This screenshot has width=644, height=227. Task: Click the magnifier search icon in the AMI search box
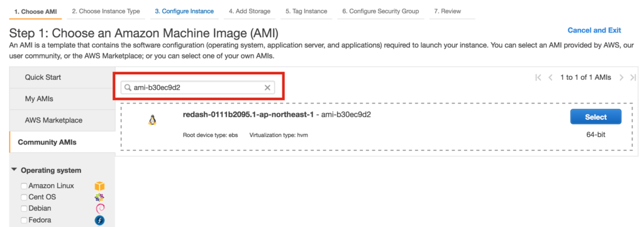[x=128, y=87]
